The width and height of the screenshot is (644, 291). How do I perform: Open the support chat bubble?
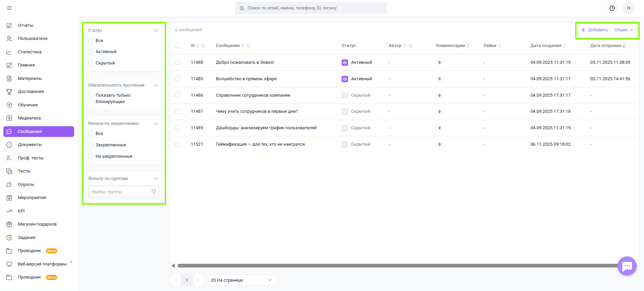[627, 266]
